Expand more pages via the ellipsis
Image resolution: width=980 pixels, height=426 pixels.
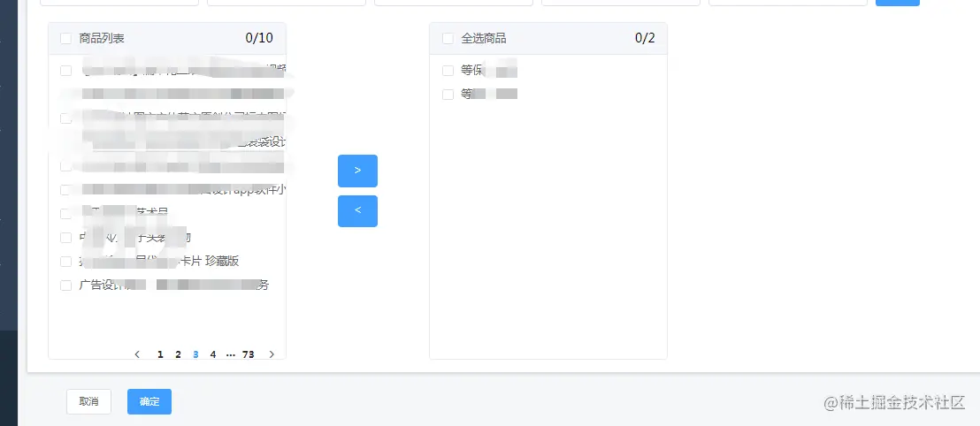pyautogui.click(x=231, y=354)
